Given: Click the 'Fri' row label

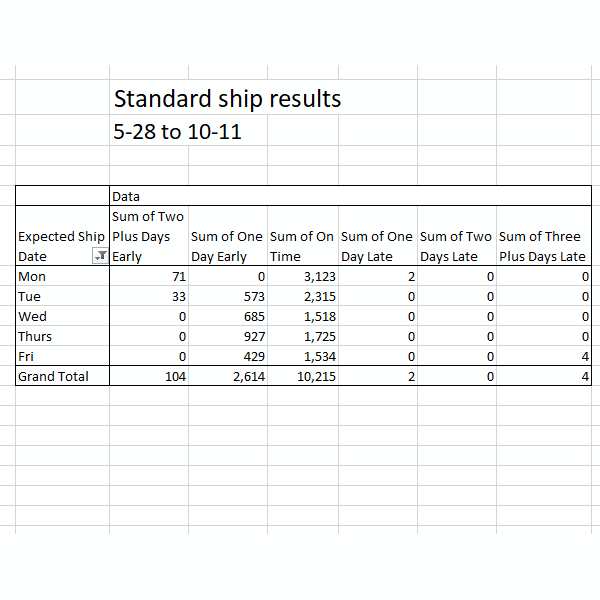Looking at the screenshot, I should pyautogui.click(x=62, y=356).
